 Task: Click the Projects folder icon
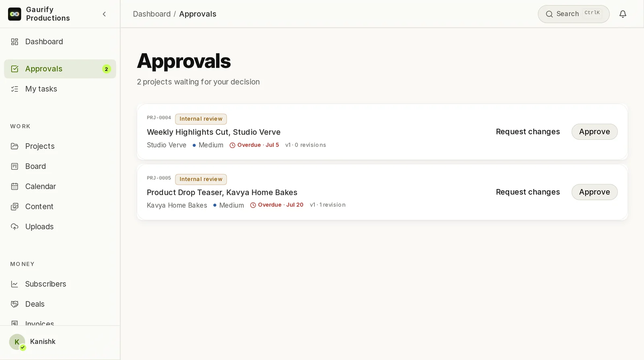15,146
